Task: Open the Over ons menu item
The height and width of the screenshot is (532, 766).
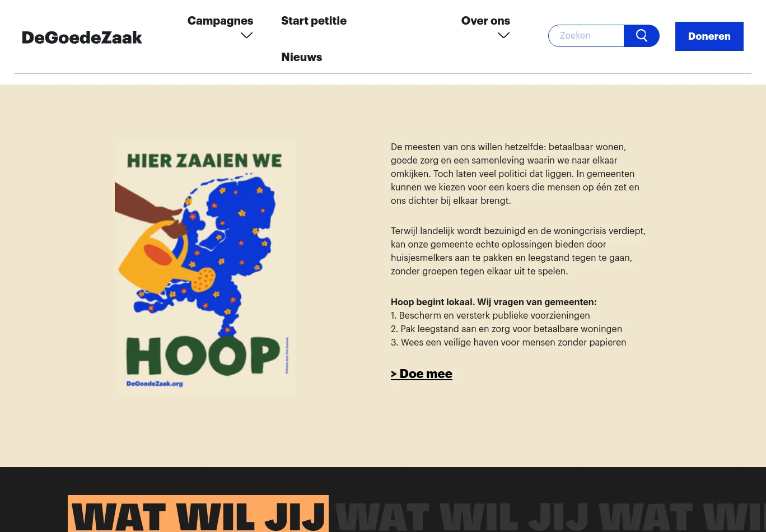Action: pyautogui.click(x=485, y=21)
